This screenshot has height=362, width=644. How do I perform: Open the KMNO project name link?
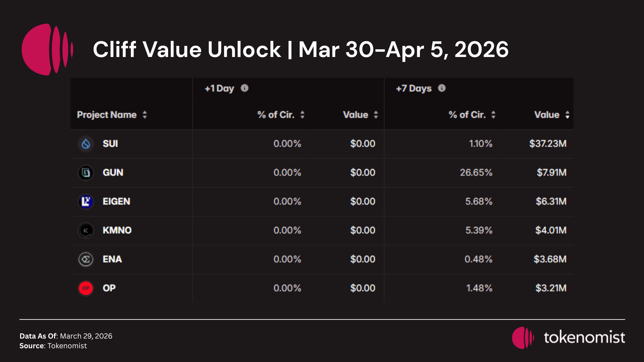coord(117,230)
